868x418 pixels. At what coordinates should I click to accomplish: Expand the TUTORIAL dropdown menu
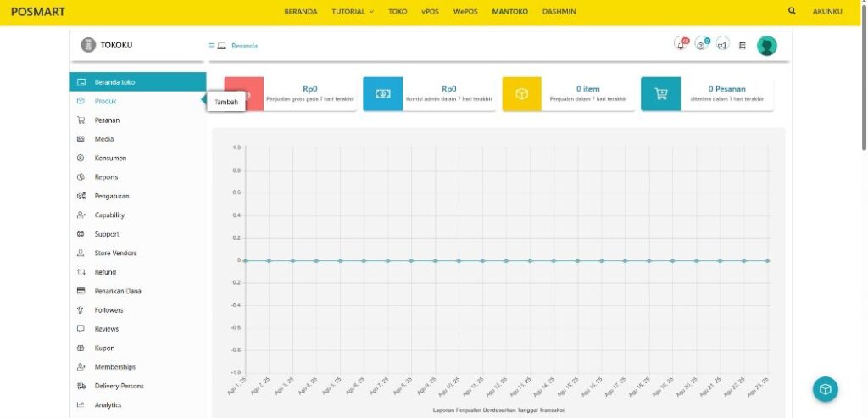pos(353,12)
